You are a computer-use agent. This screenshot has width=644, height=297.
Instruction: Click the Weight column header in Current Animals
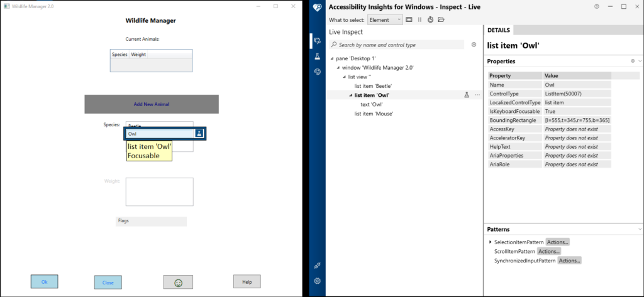coord(138,54)
